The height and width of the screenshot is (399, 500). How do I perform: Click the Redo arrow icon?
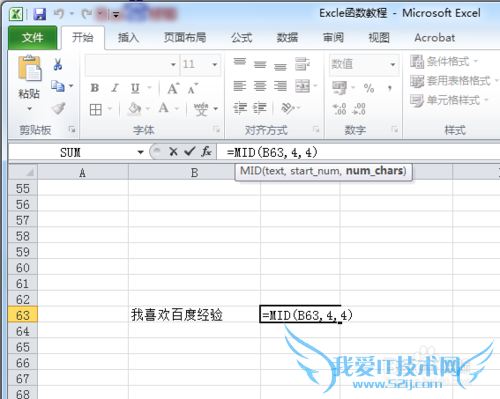(87, 14)
